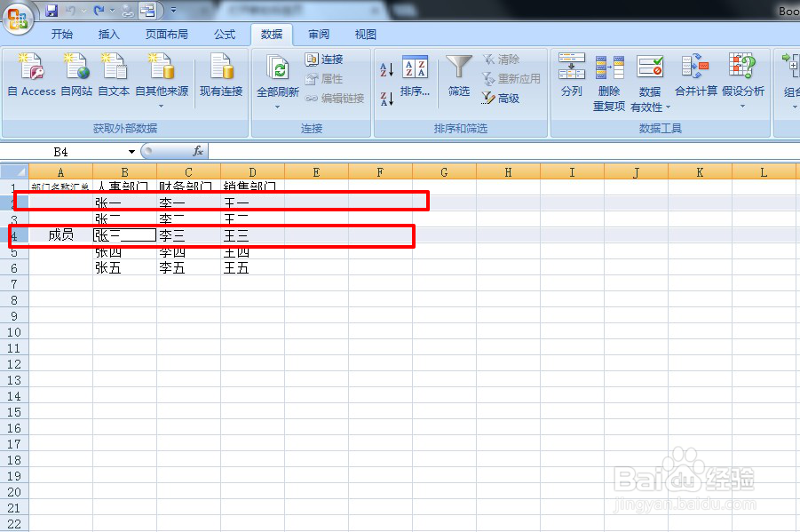
Task: Open 现有连接 existing connections
Action: pyautogui.click(x=221, y=75)
